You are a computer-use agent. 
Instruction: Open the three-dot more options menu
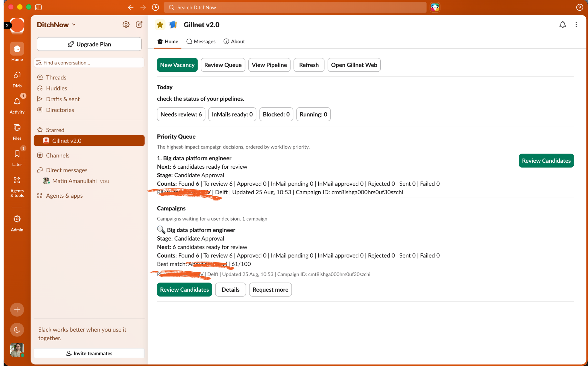576,25
